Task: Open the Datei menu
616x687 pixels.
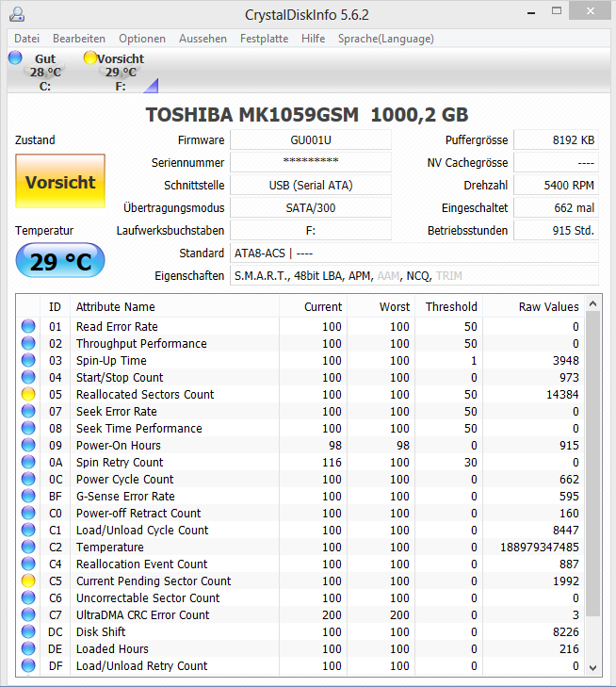Action: tap(26, 39)
